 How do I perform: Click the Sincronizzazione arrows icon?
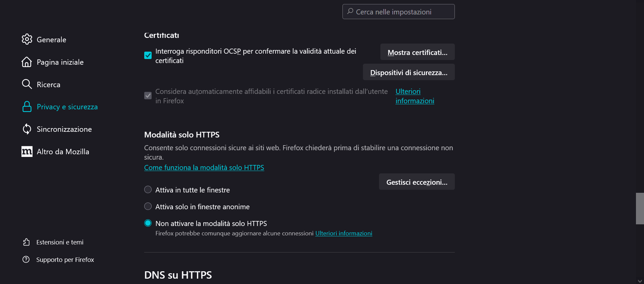27,129
